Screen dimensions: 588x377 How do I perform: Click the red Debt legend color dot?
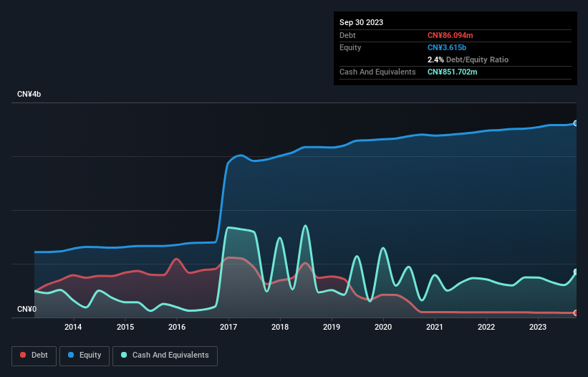tap(23, 355)
